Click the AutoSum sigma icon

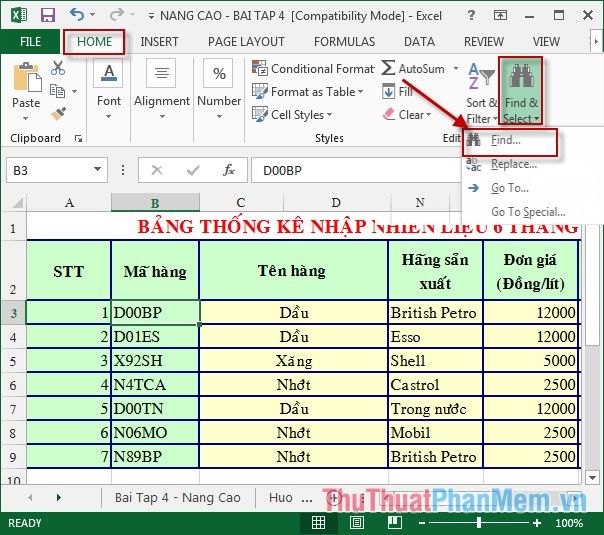pyautogui.click(x=389, y=69)
